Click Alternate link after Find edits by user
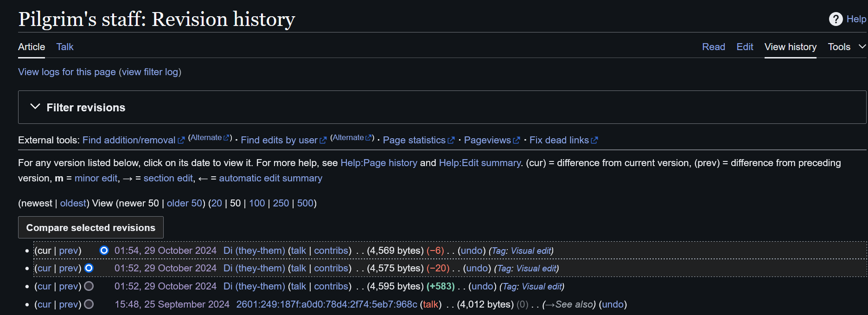868x315 pixels. (x=352, y=138)
